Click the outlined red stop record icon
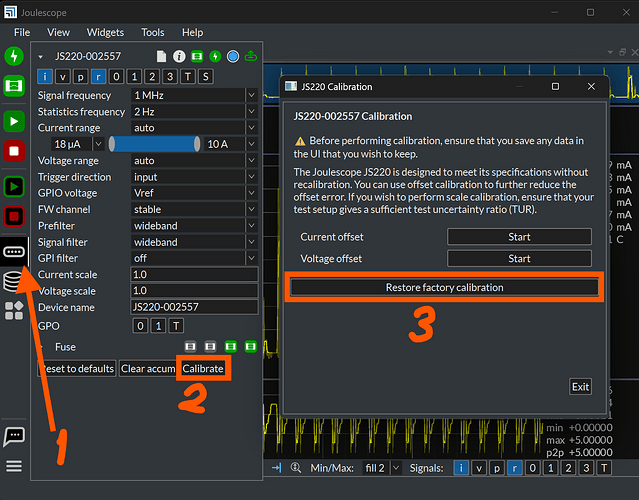The height and width of the screenshot is (500, 639). pyautogui.click(x=14, y=216)
